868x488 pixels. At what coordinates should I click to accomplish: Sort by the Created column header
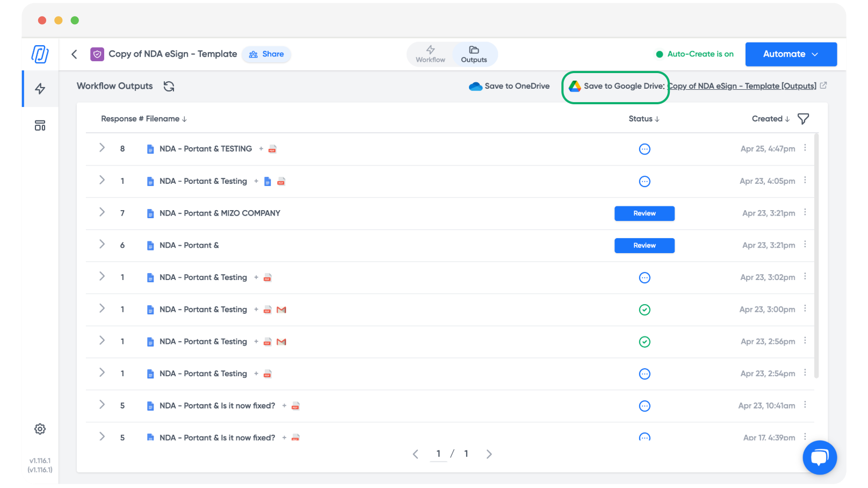pos(770,119)
